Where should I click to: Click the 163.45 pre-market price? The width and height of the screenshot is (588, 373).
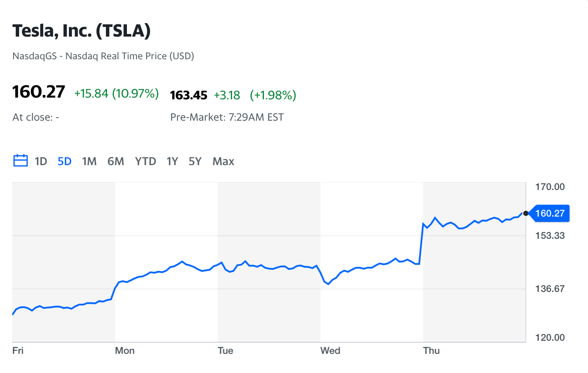[188, 95]
